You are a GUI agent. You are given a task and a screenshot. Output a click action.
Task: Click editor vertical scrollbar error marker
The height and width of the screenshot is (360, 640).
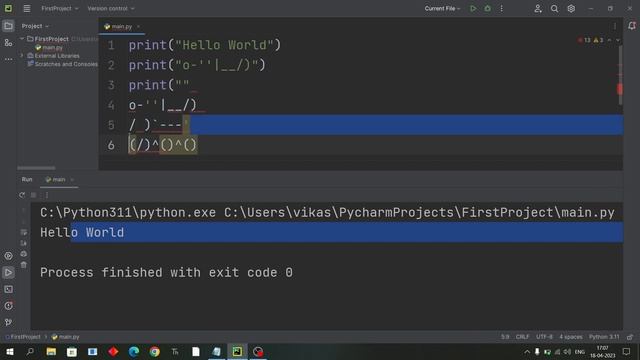[620, 89]
